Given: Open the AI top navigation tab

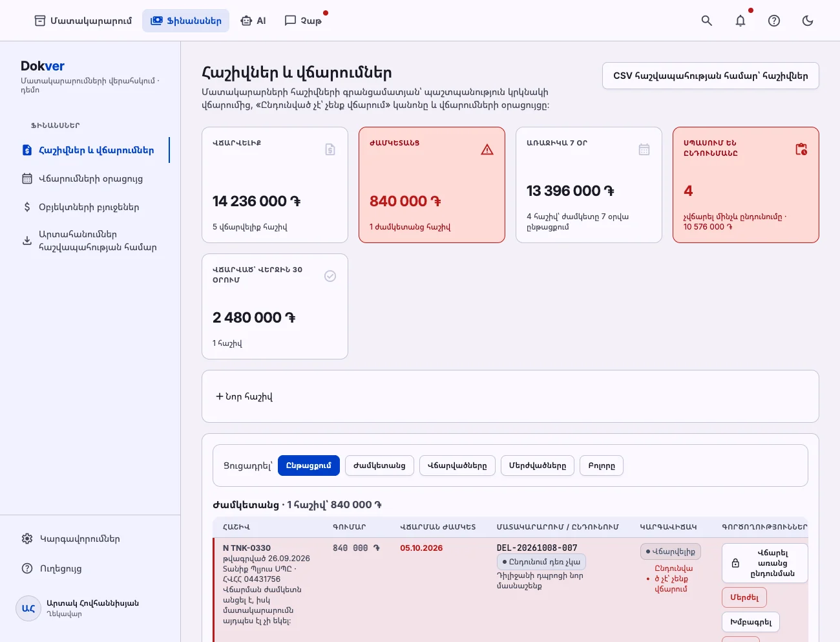Looking at the screenshot, I should (253, 21).
